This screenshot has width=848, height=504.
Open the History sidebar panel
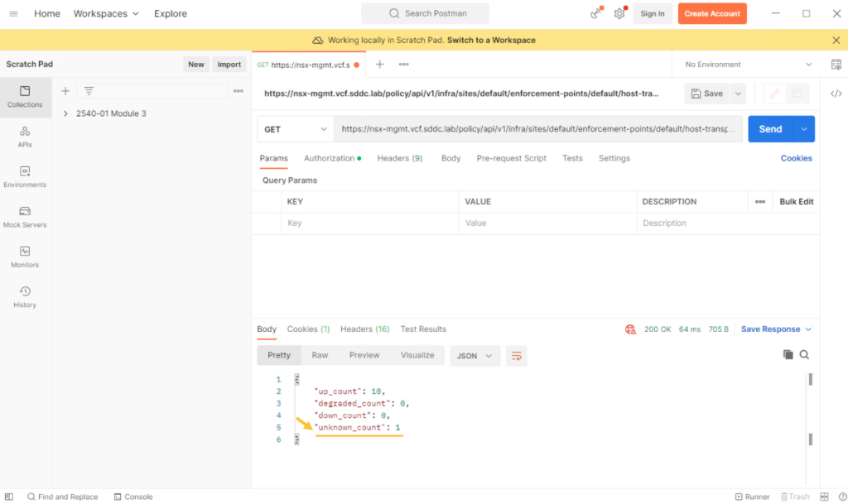[25, 297]
